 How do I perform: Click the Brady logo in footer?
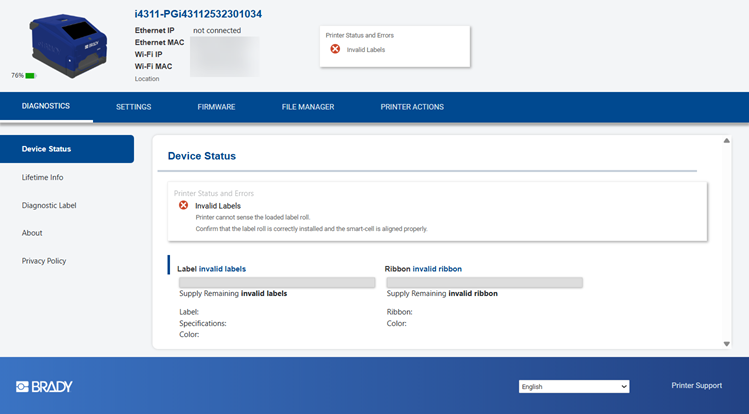point(44,386)
